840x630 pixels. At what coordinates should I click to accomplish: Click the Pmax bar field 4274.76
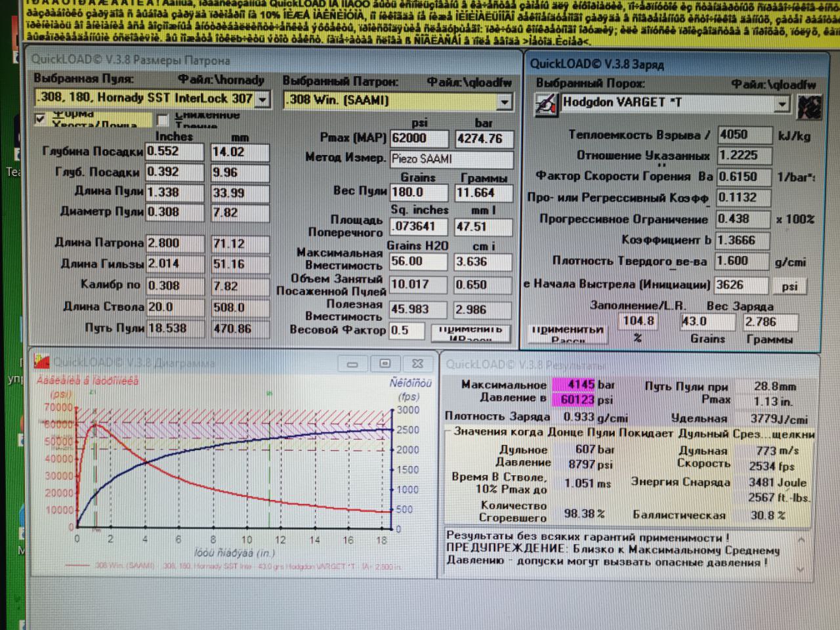[484, 139]
